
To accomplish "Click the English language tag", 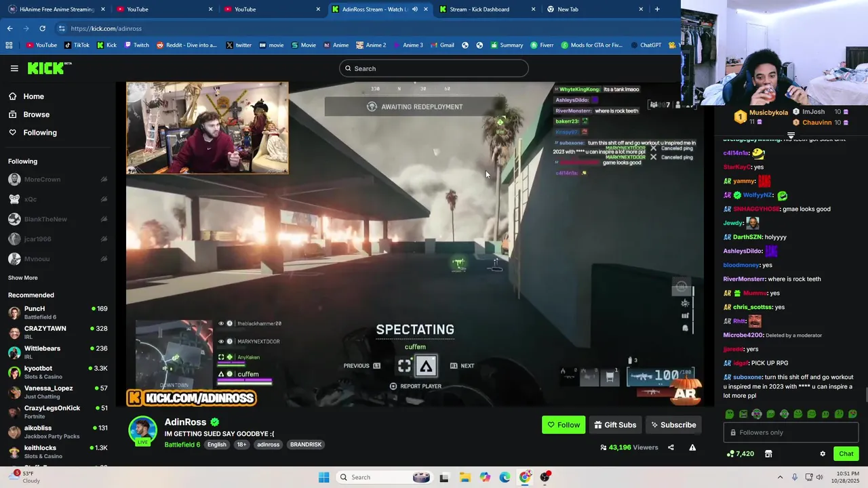I will (217, 445).
